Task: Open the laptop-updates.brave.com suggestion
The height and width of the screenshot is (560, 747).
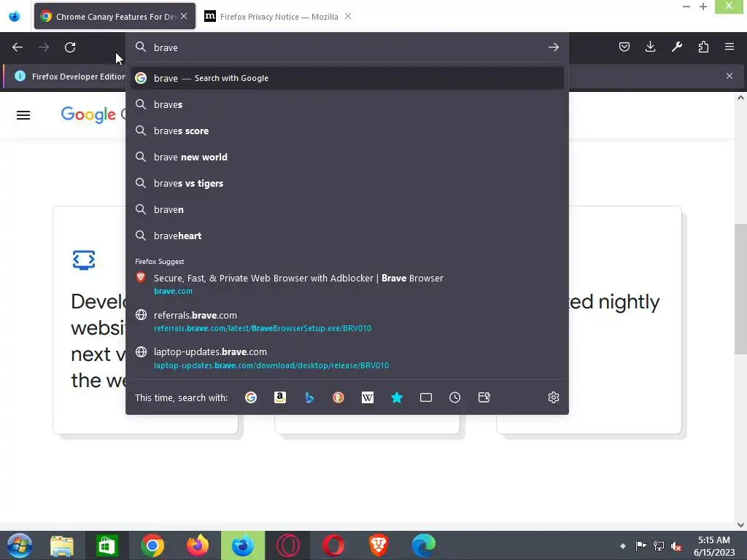Action: click(x=347, y=359)
